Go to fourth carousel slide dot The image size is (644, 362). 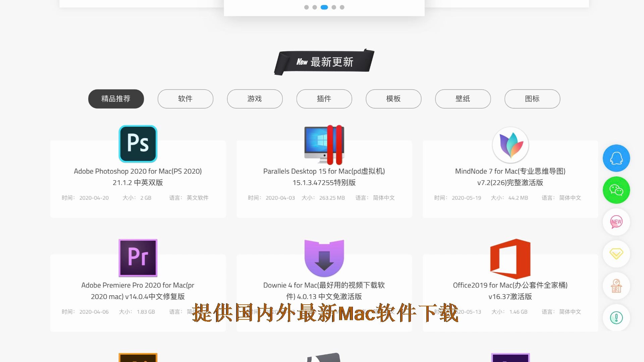click(334, 7)
